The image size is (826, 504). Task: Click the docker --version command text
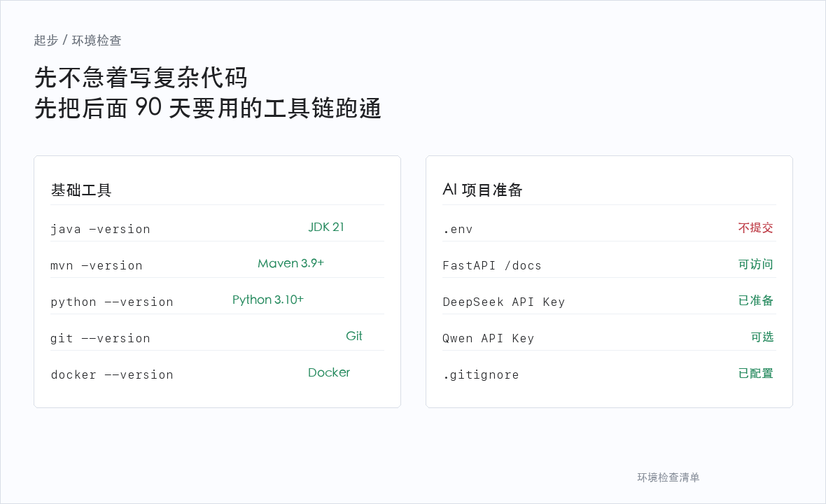click(x=112, y=374)
